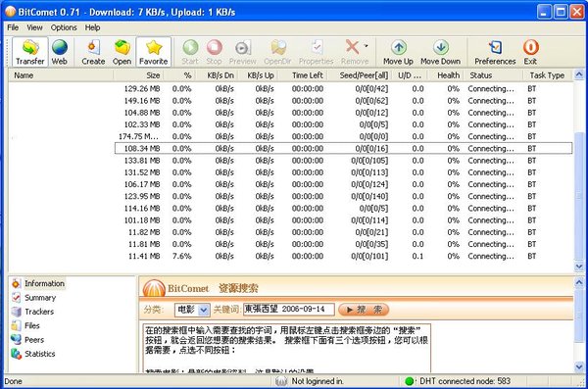Toggle the Favorite panel

click(x=154, y=52)
